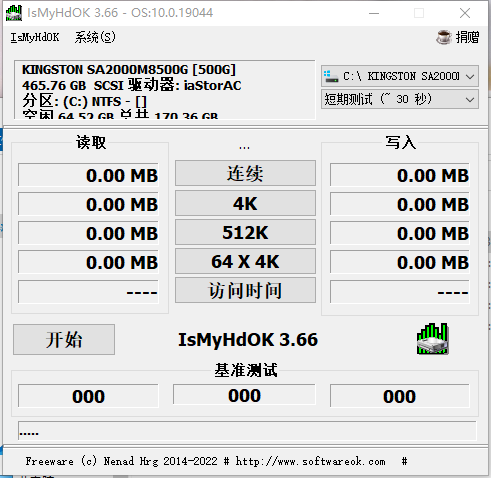This screenshot has width=491, height=478.
Task: Click the ..... status progress bar
Action: (x=247, y=431)
